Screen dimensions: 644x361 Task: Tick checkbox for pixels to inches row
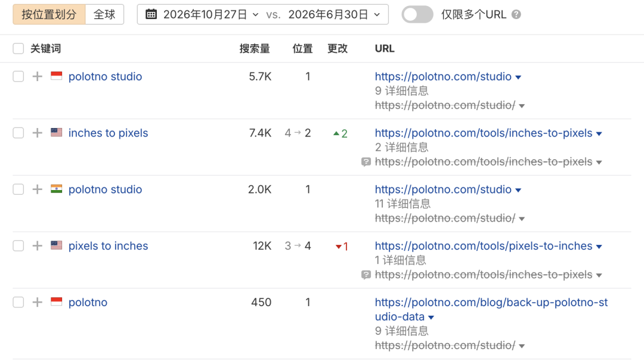click(18, 245)
